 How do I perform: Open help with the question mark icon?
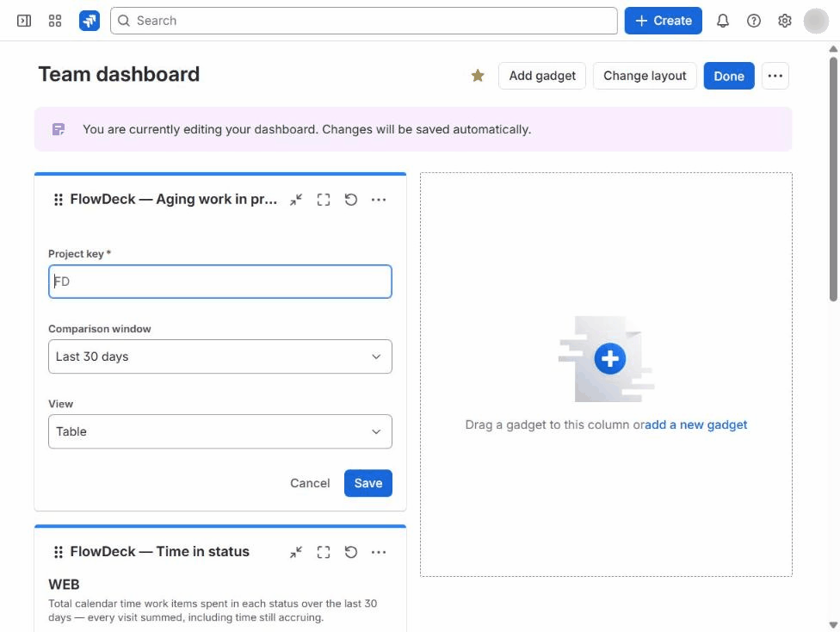click(x=754, y=21)
